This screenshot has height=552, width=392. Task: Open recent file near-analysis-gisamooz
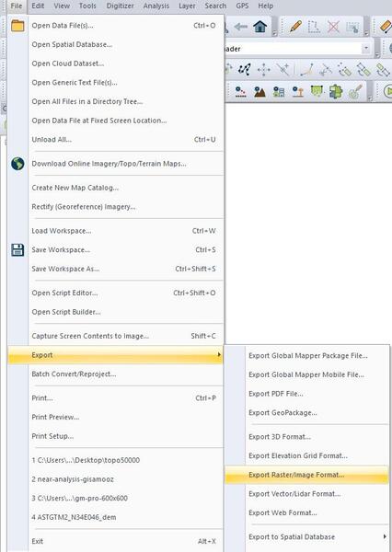click(x=115, y=479)
